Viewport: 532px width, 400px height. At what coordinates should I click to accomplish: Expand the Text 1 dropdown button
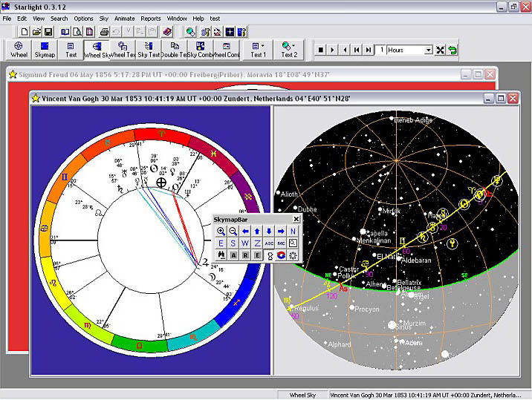[258, 50]
